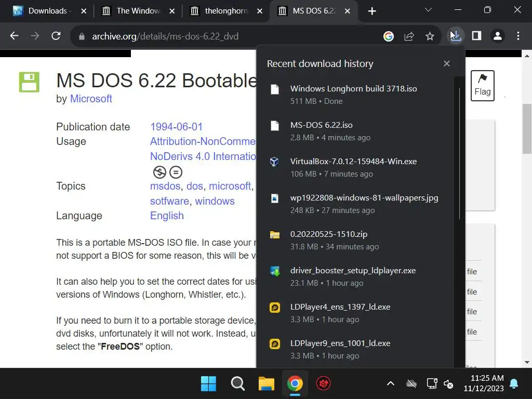
Task: Click the wallpaper jpg file icon
Action: coord(274,198)
